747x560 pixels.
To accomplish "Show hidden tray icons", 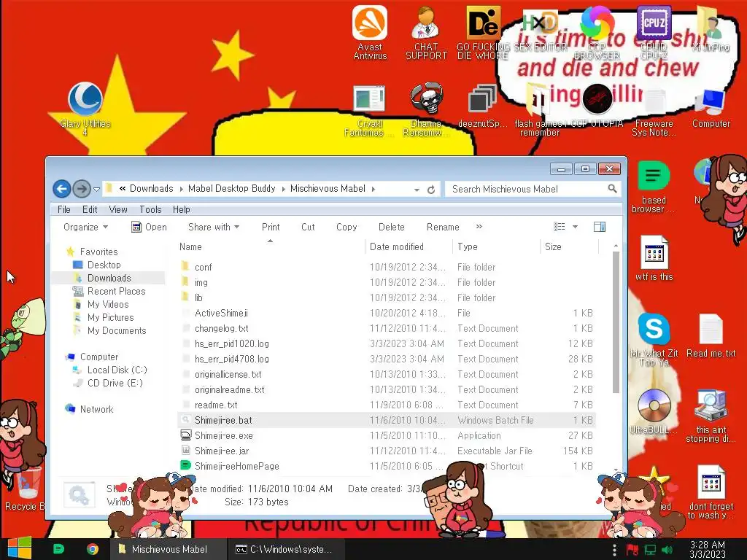I will tap(614, 550).
